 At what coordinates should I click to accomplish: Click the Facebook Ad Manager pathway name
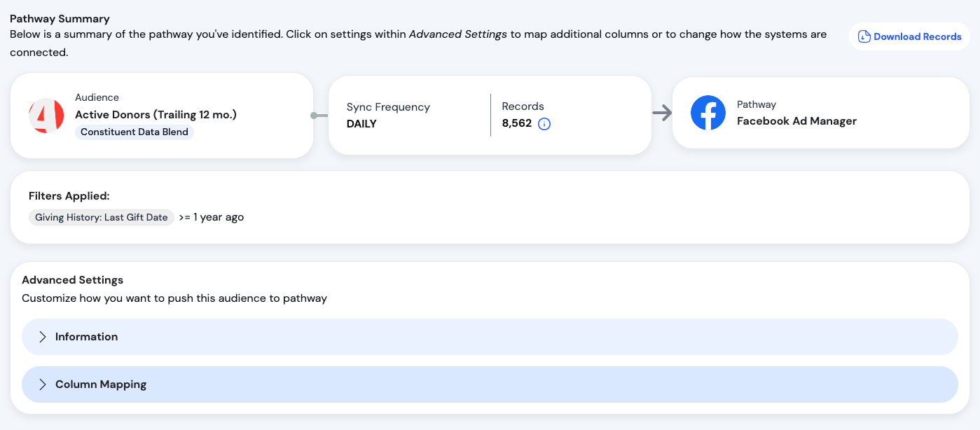796,121
